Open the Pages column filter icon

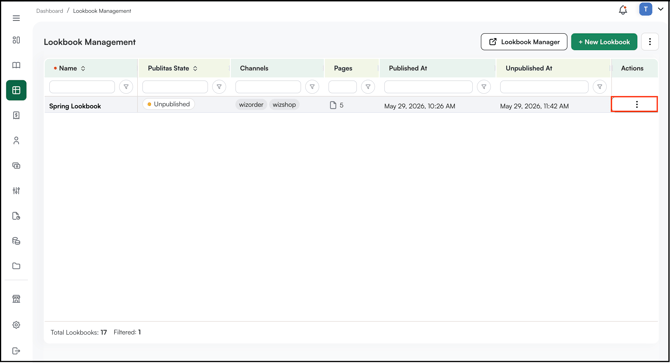368,87
